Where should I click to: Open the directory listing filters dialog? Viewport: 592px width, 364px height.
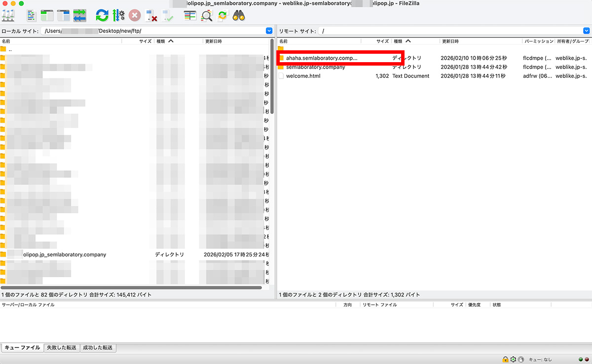click(x=190, y=15)
